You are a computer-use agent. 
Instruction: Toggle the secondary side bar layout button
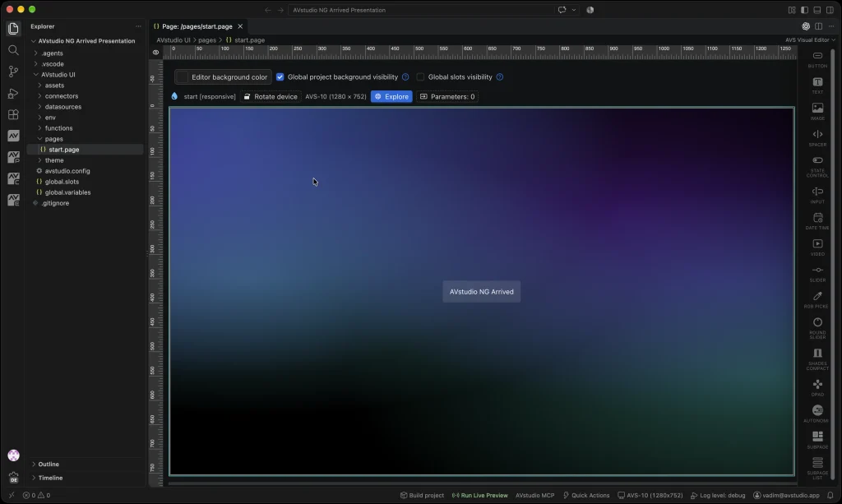tap(830, 10)
